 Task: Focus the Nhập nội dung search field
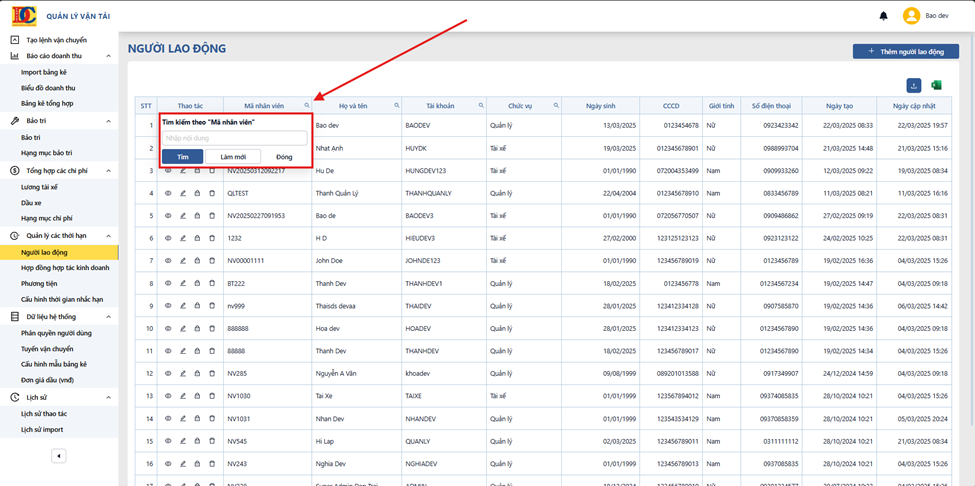234,138
